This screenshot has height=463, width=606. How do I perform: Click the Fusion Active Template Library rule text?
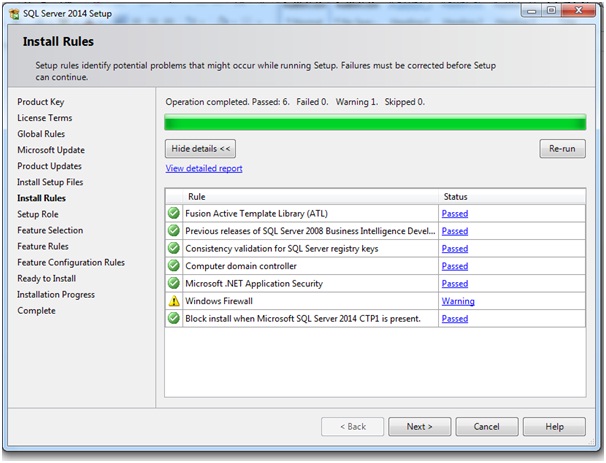[256, 214]
